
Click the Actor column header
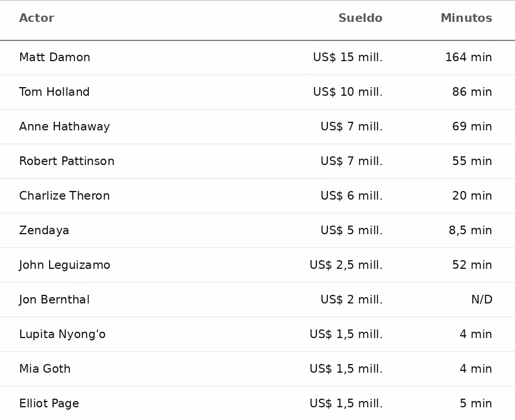coord(36,18)
